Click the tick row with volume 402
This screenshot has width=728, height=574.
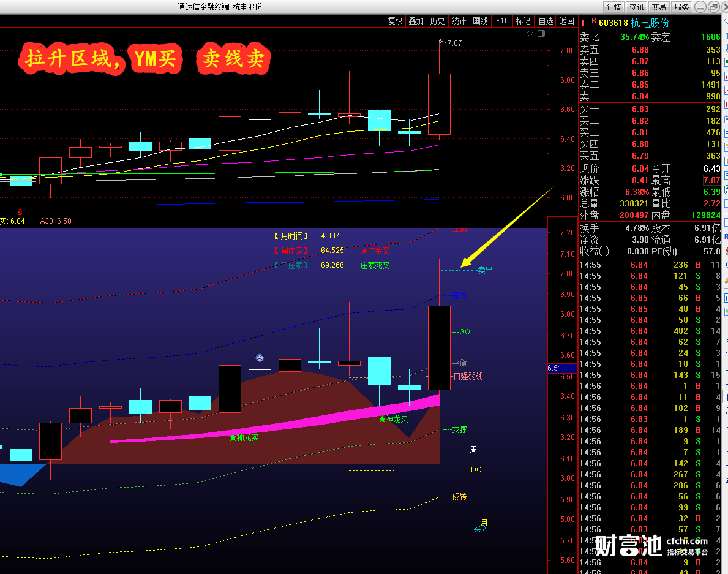click(x=650, y=331)
